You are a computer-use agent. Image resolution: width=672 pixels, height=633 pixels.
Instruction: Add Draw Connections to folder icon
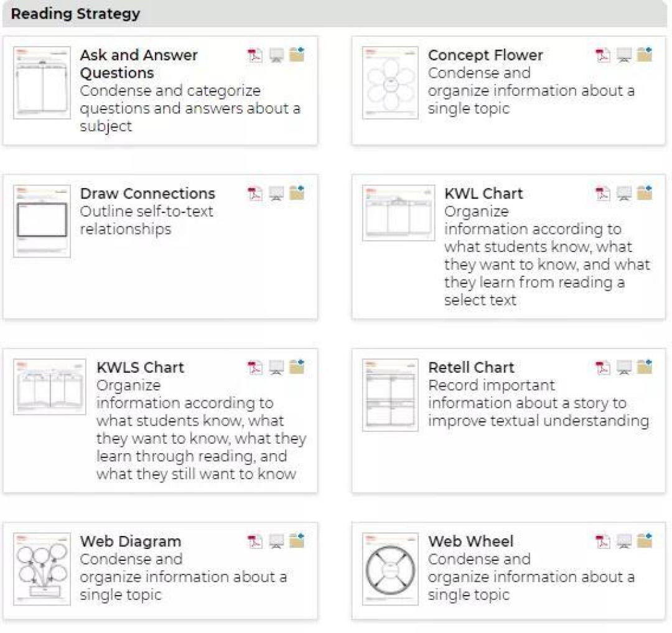coord(297,194)
